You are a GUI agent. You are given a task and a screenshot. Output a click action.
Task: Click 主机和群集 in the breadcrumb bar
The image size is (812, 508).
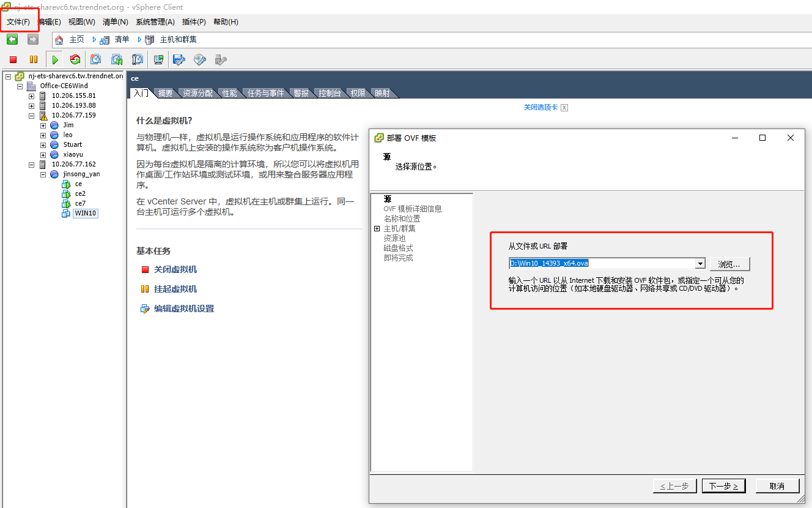pos(179,40)
